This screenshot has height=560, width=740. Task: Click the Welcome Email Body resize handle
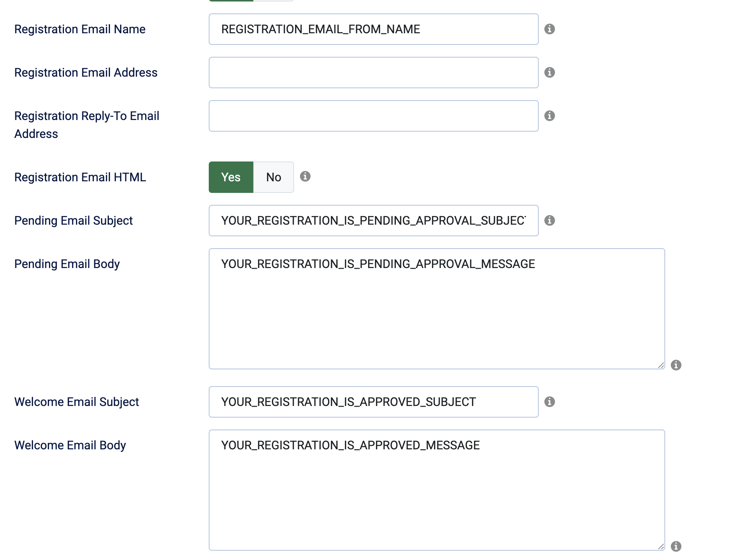tap(661, 547)
